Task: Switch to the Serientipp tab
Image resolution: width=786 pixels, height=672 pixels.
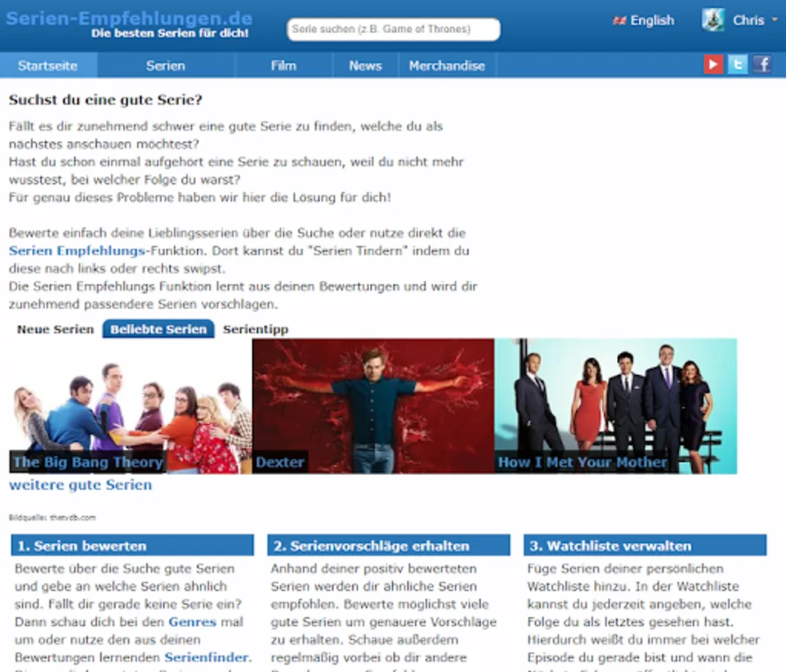Action: point(256,329)
